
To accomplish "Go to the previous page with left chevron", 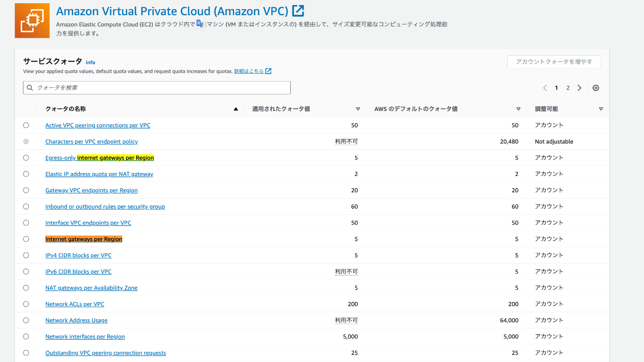I will click(x=545, y=88).
